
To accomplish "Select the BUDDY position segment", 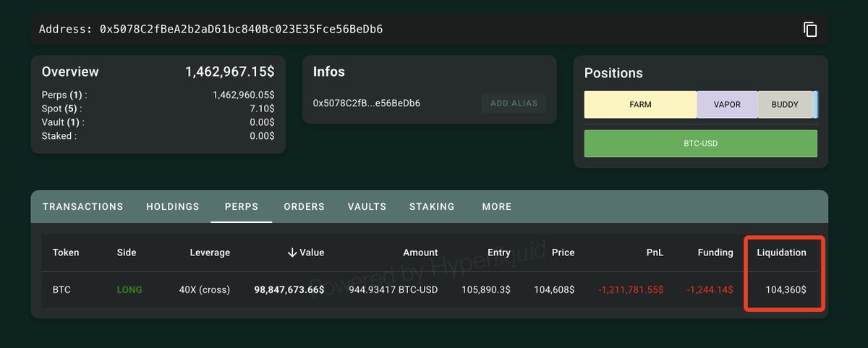I will pyautogui.click(x=785, y=105).
